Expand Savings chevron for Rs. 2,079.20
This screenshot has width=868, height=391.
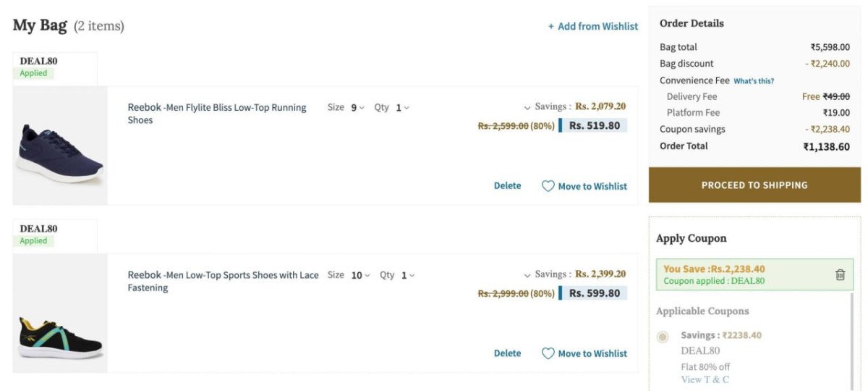coord(527,107)
